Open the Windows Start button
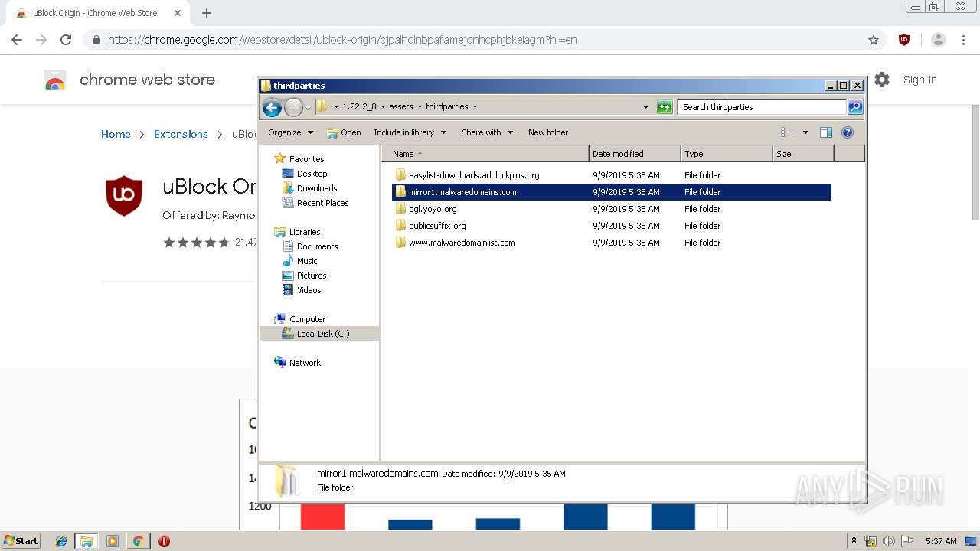980x551 pixels. click(21, 541)
